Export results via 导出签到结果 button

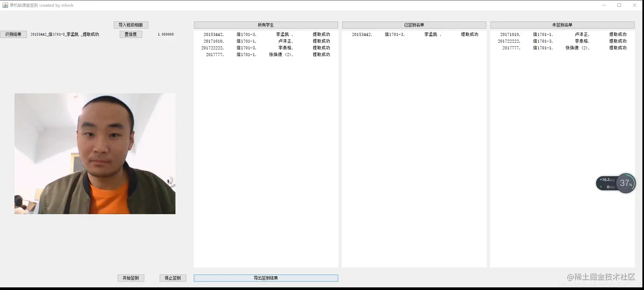[x=266, y=278]
